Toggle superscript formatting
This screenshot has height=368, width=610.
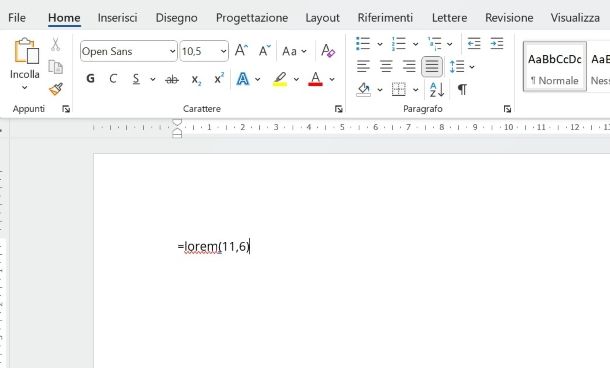pyautogui.click(x=219, y=78)
